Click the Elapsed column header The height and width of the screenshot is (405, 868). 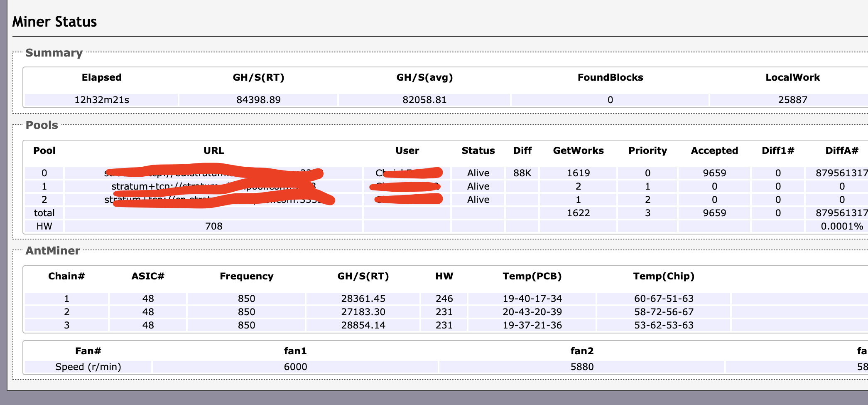pyautogui.click(x=102, y=77)
